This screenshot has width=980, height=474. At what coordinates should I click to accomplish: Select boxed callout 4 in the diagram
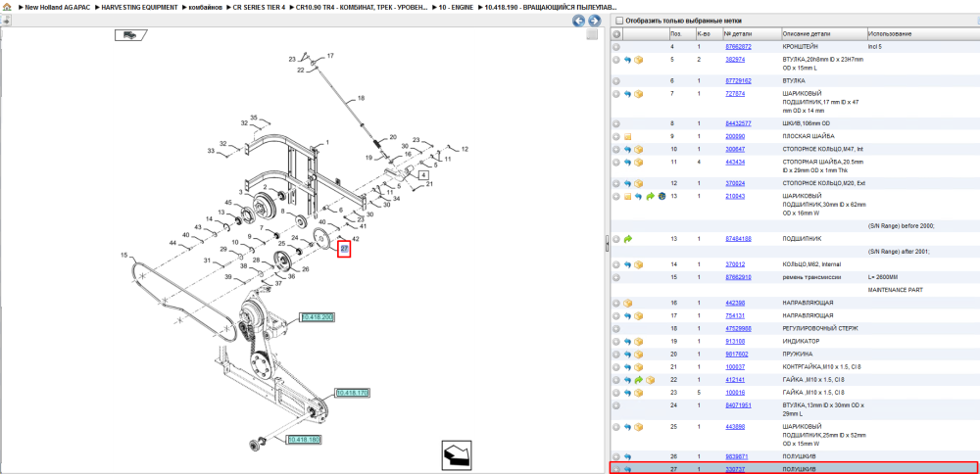coord(423,175)
